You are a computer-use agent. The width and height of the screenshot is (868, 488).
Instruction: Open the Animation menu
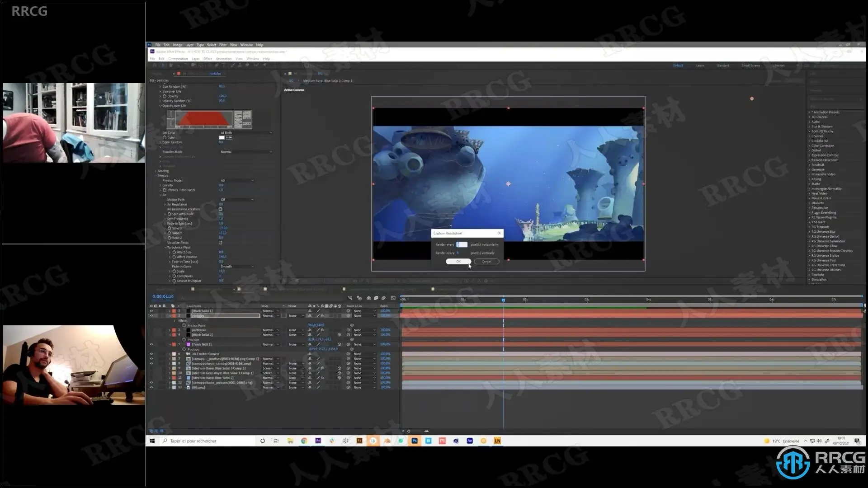click(x=223, y=59)
